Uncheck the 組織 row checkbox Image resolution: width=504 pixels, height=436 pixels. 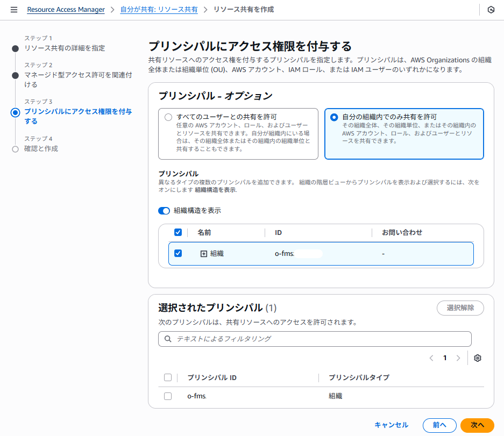178,253
